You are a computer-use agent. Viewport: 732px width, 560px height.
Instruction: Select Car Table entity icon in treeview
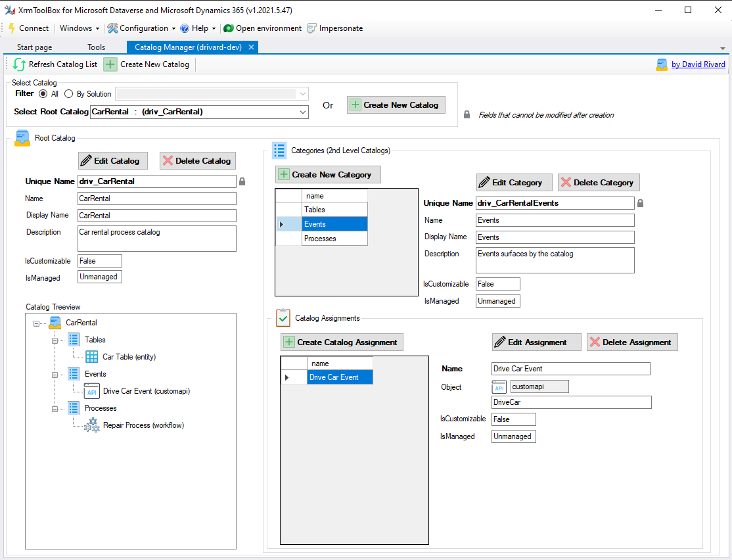(92, 357)
